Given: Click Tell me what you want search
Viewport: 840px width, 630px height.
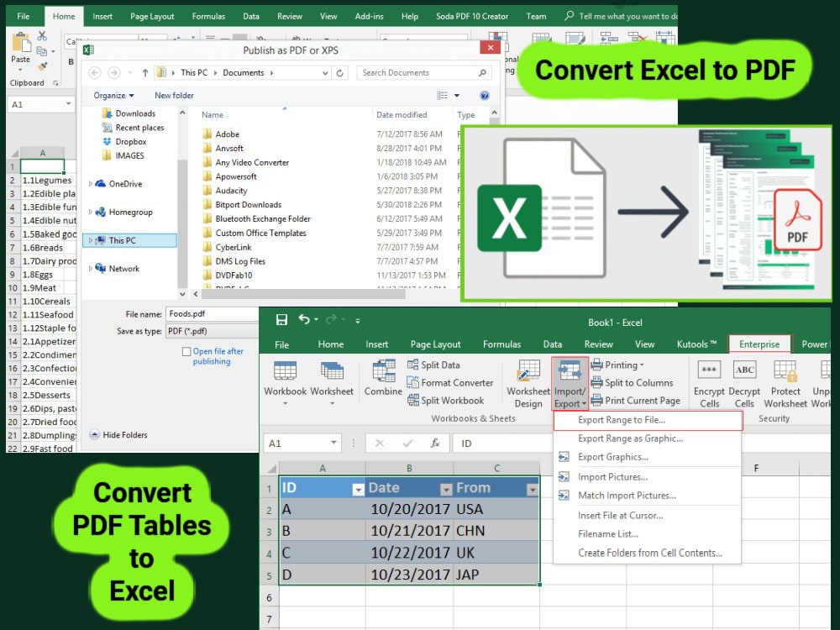Looking at the screenshot, I should tap(621, 16).
